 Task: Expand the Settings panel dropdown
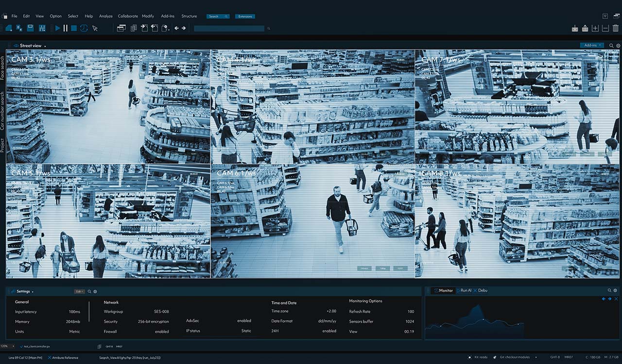[x=33, y=292]
